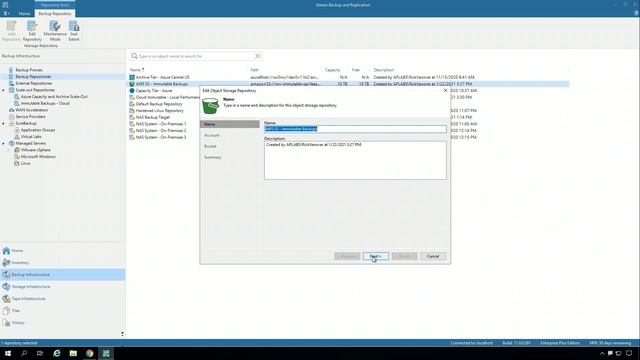The image size is (640, 360).
Task: Click the Next button in the dialog
Action: (376, 256)
